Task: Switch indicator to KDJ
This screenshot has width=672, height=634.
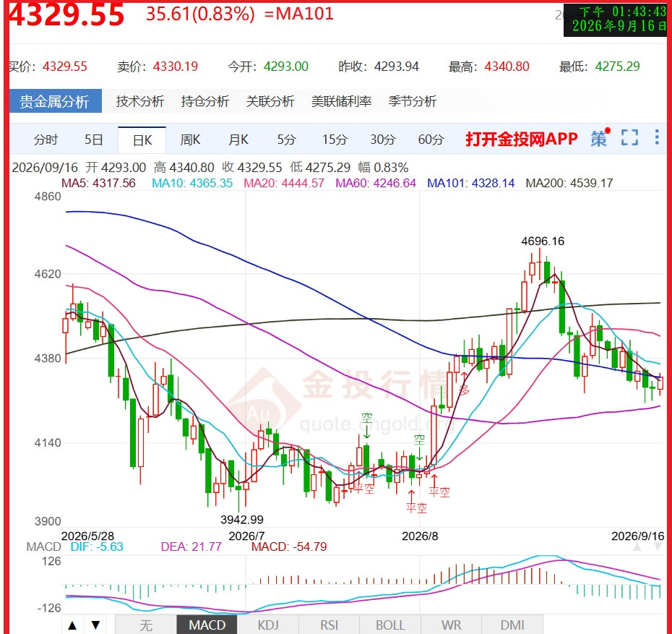Action: click(x=268, y=625)
